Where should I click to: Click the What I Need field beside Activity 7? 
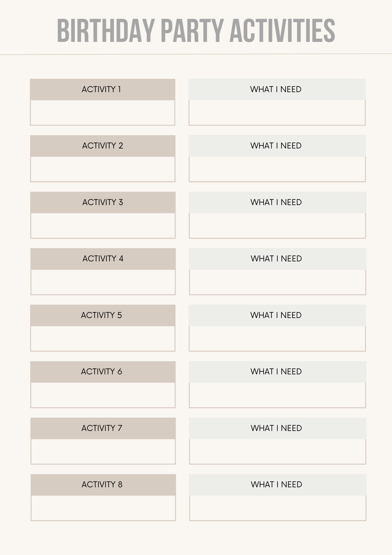[x=278, y=451]
